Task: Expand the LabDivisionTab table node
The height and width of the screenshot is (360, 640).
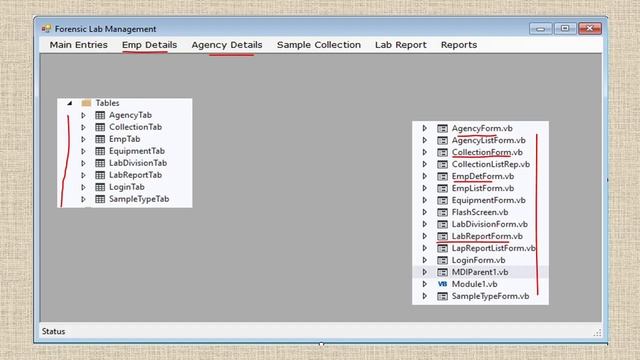Action: pyautogui.click(x=83, y=163)
